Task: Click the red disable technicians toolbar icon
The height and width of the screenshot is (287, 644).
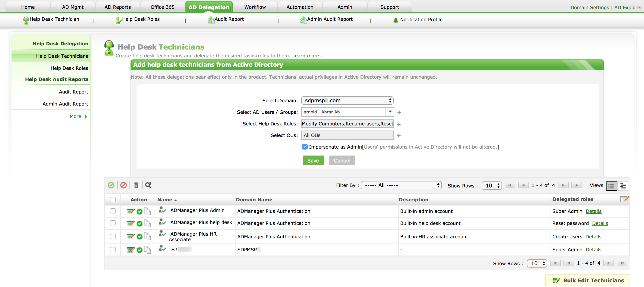Action: [124, 185]
